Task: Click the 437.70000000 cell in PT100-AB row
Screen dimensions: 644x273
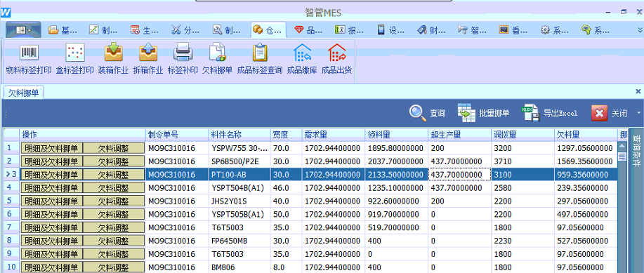Action: (x=460, y=175)
